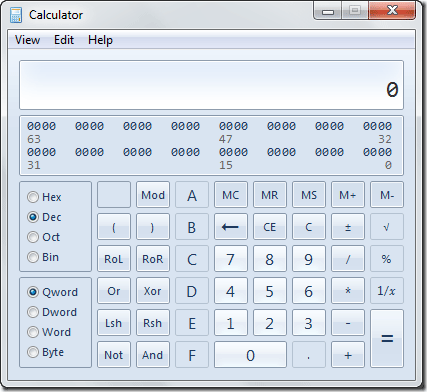Click the bit 63 group in binary display
This screenshot has width=427, height=392.
pyautogui.click(x=41, y=126)
